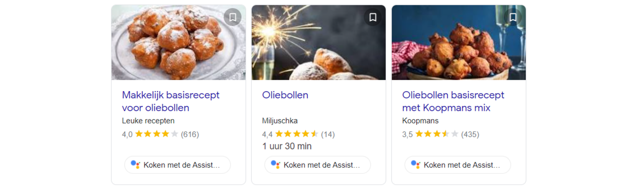
Task: Start Koken met de Assistent for Leuke recepten
Action: coord(177,165)
